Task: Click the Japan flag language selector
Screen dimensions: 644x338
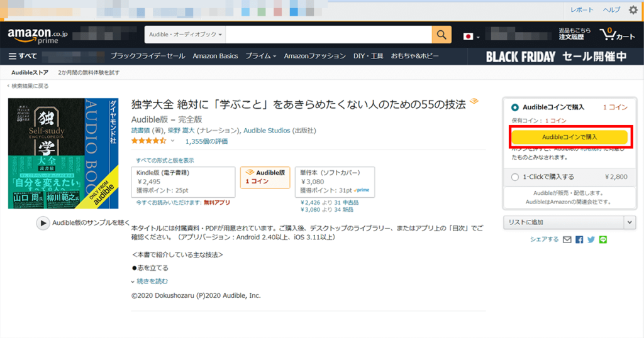Action: click(x=471, y=36)
